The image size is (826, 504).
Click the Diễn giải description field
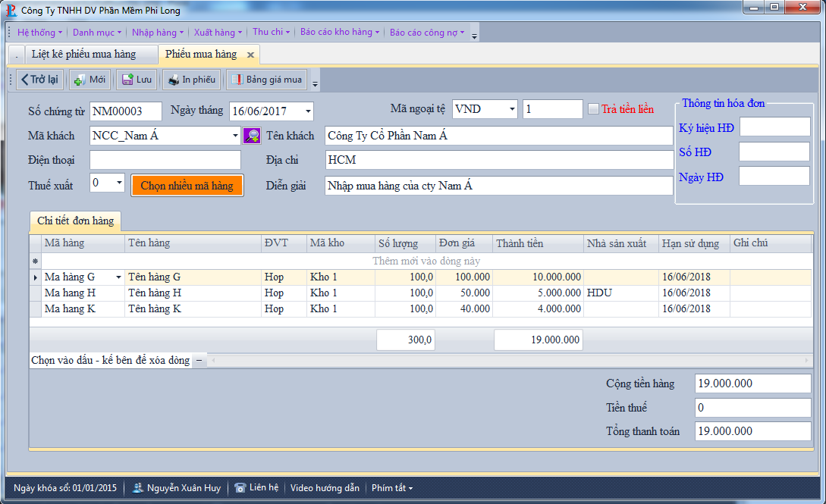tap(498, 186)
